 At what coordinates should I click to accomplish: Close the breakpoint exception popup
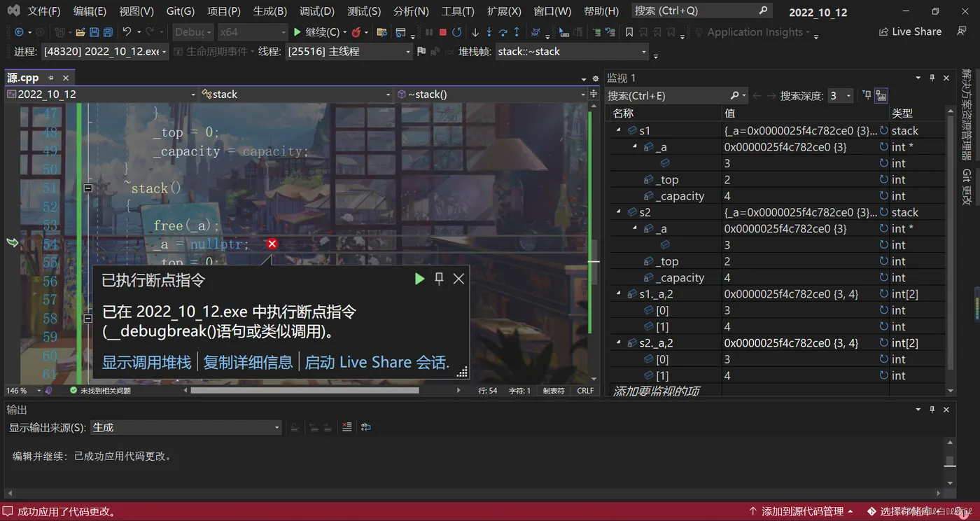[x=458, y=279]
